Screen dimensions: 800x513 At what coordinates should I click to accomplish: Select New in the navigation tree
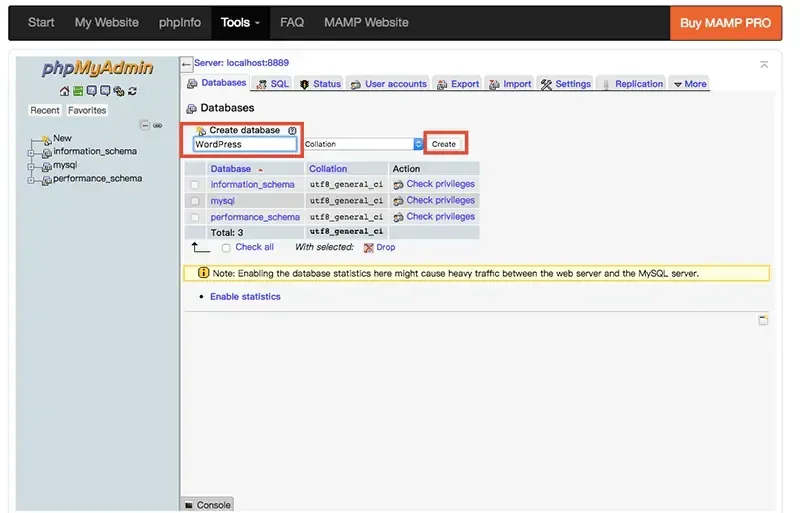tap(62, 138)
